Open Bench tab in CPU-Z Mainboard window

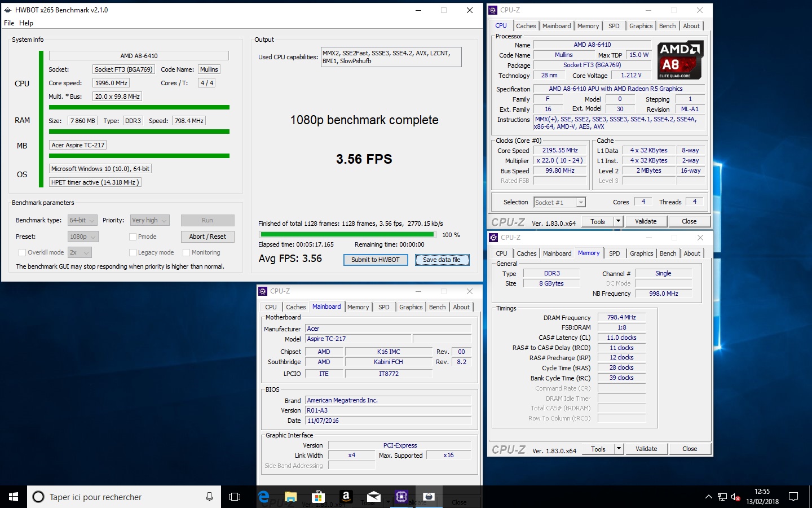[437, 307]
